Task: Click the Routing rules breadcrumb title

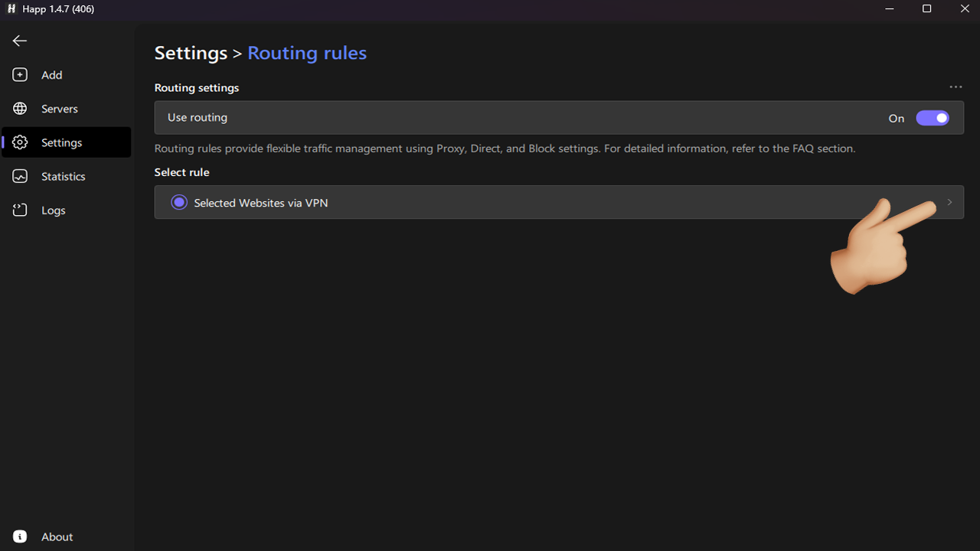Action: (307, 53)
